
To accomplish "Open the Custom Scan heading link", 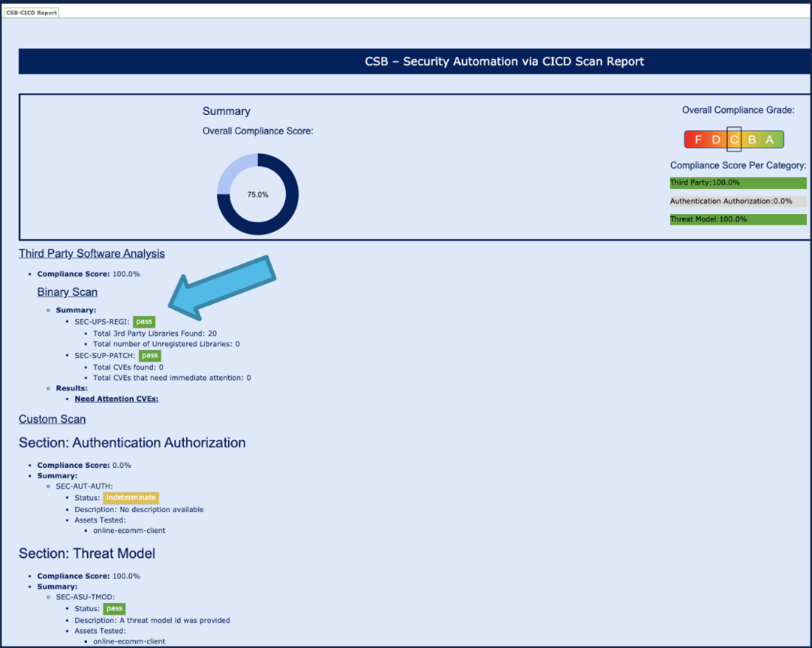I will point(52,419).
